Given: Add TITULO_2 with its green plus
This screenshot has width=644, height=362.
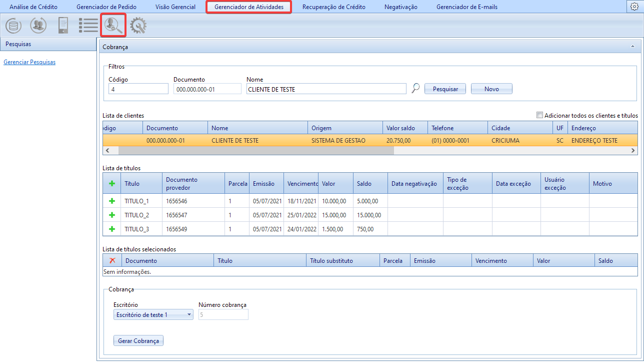Looking at the screenshot, I should [x=112, y=215].
